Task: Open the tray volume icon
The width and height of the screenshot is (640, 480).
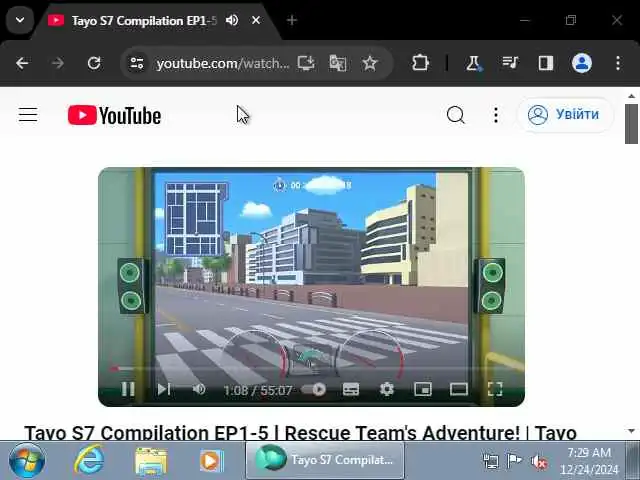Action: [539, 462]
